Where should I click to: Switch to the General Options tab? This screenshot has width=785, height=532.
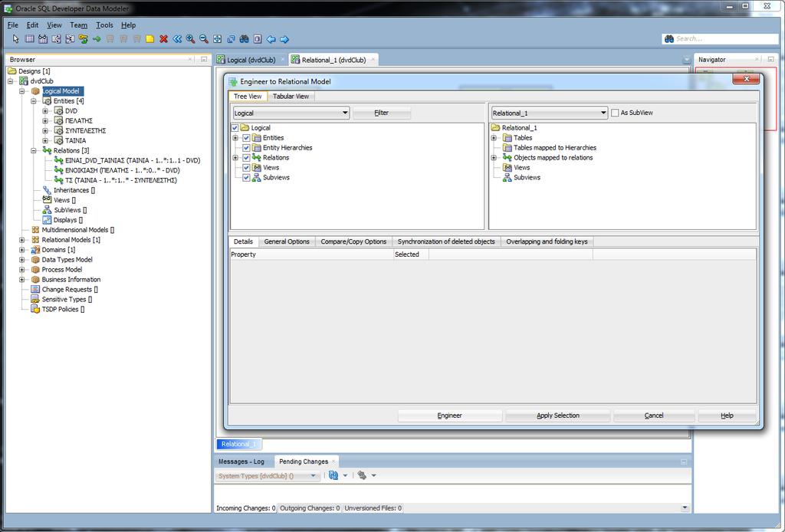[x=287, y=241]
